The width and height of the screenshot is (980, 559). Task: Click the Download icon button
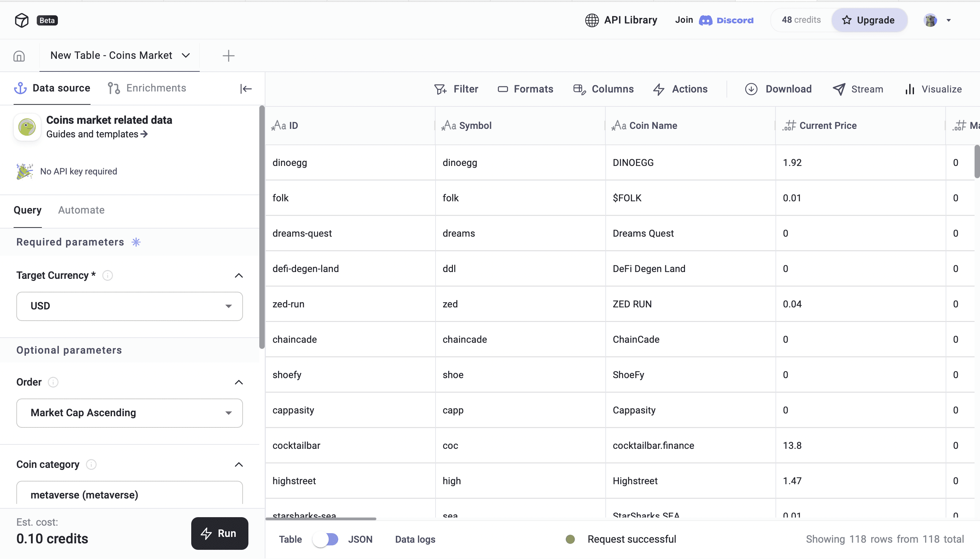751,89
